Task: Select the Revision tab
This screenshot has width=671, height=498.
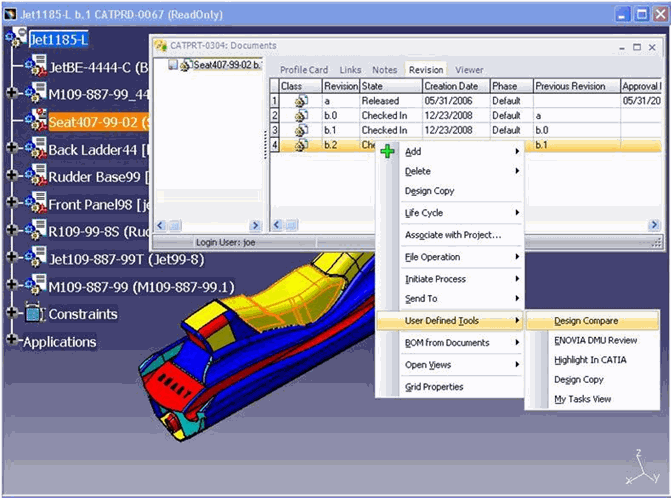Action: point(426,70)
